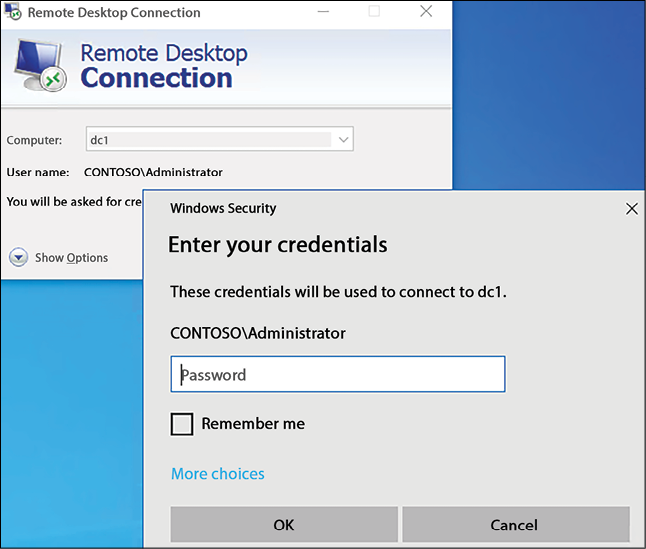The image size is (646, 549).
Task: Expand the 'Show Options' text link
Action: click(x=71, y=258)
